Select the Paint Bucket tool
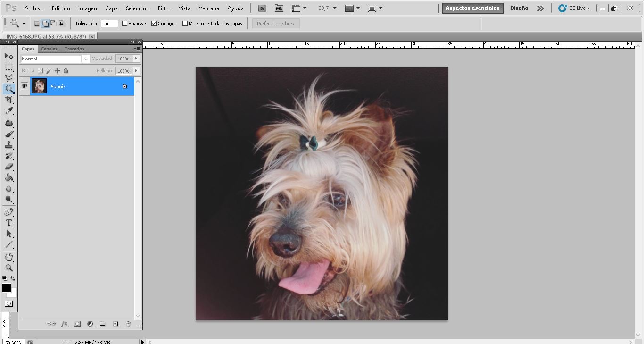Screen dimensions: 644x344 point(9,178)
